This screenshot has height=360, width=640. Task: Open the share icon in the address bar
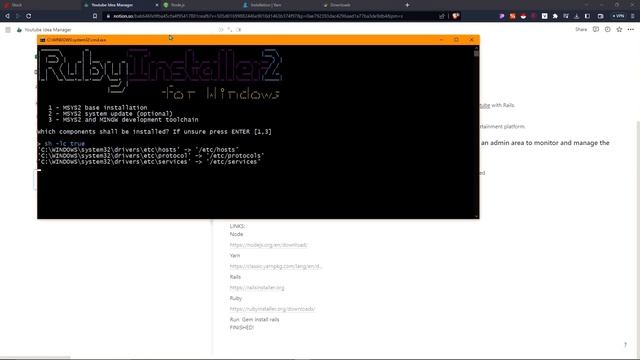coord(442,16)
